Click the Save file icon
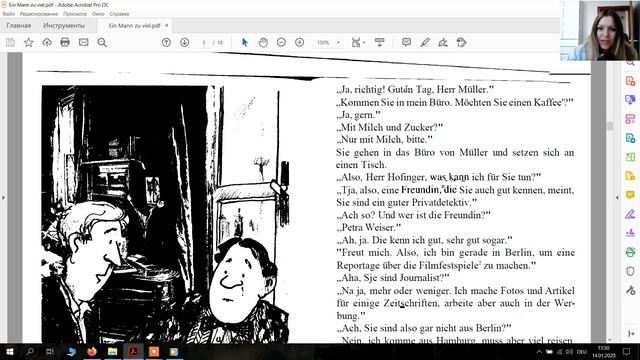The height and width of the screenshot is (360, 640). tap(10, 42)
